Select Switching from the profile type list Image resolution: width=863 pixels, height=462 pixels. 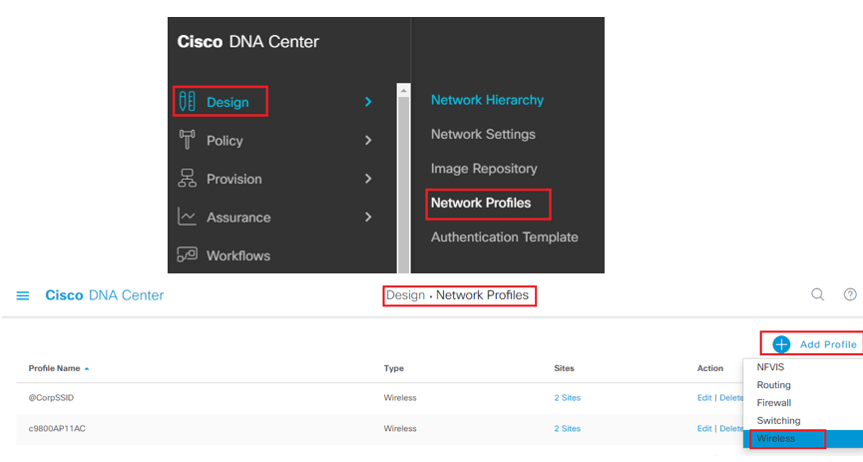[x=778, y=421]
